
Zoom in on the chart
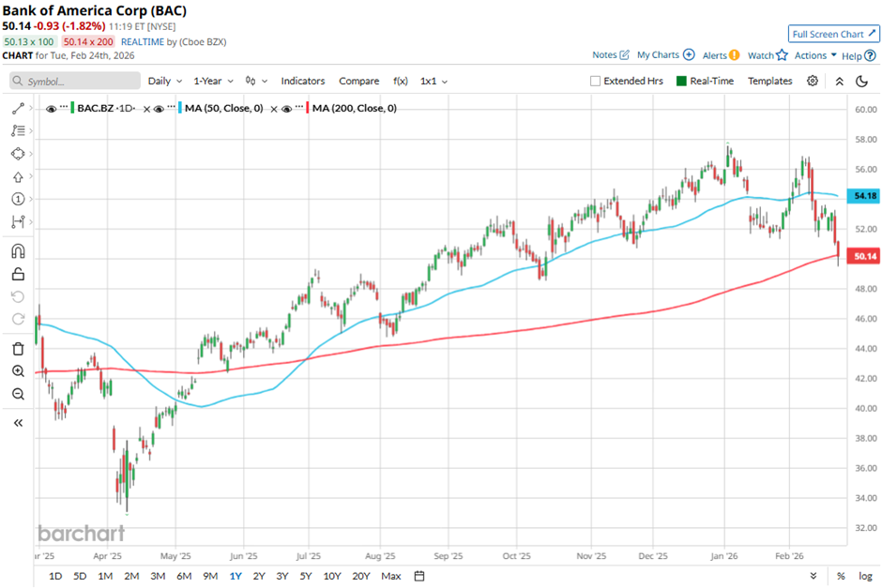coord(18,371)
